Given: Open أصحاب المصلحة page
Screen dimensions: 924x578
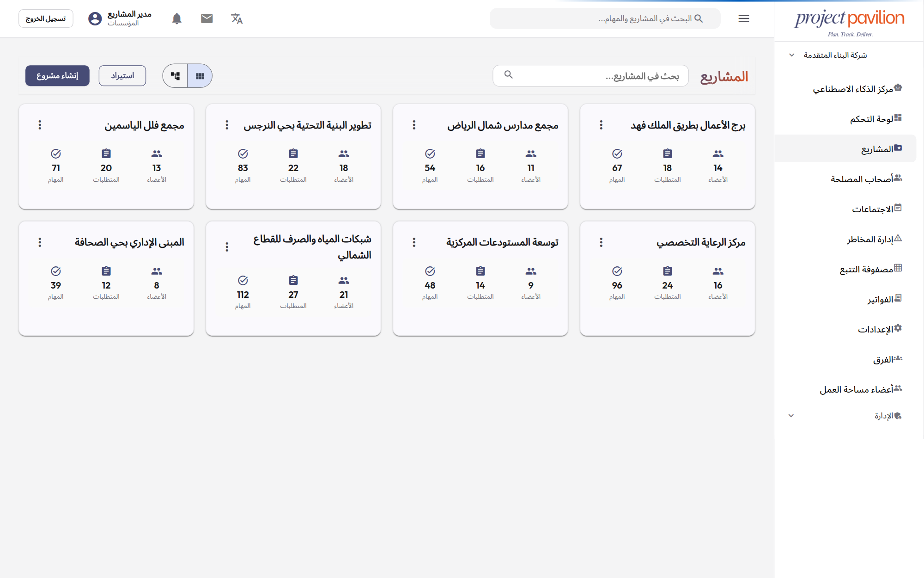Looking at the screenshot, I should [845, 179].
